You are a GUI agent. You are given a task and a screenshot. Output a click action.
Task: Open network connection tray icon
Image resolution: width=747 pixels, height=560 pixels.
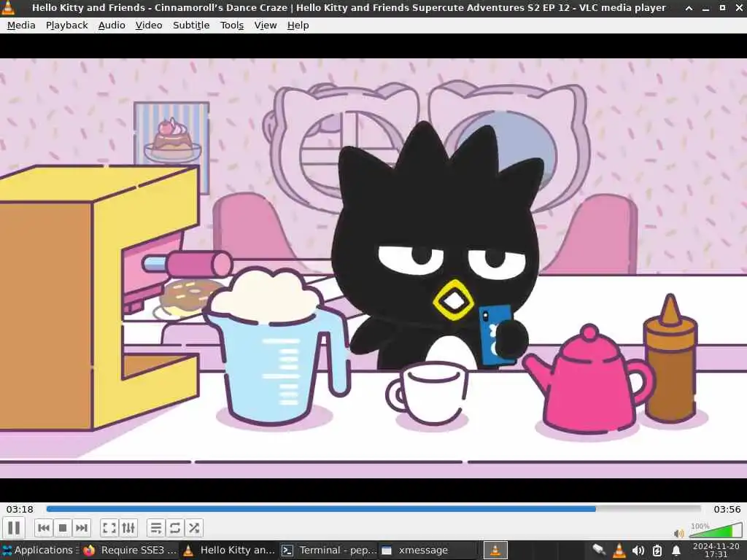[x=599, y=550]
